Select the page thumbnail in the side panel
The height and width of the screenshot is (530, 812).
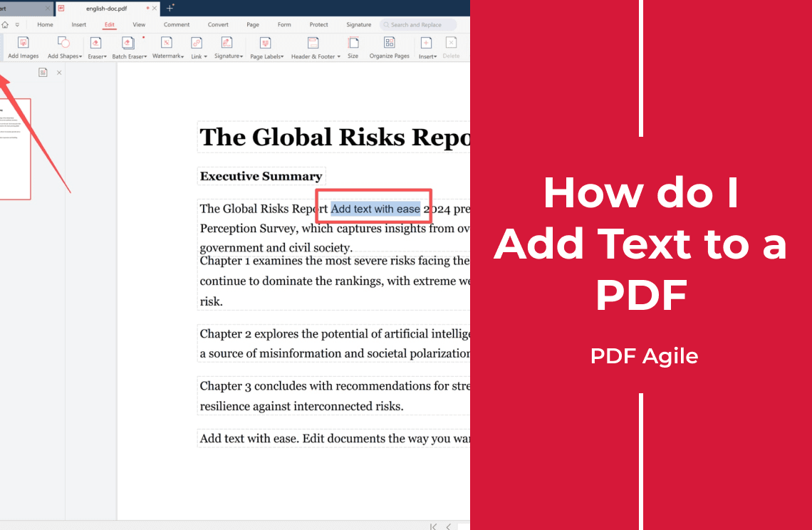tap(15, 149)
